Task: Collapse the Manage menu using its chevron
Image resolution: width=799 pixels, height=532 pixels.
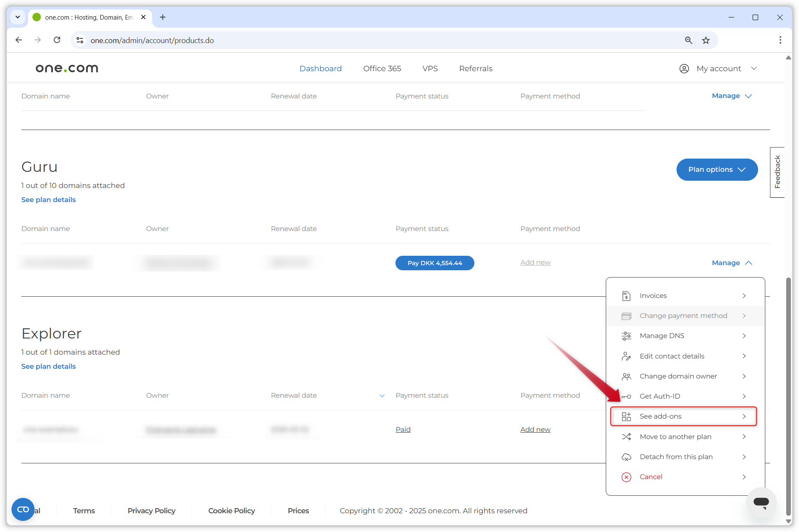Action: 749,263
